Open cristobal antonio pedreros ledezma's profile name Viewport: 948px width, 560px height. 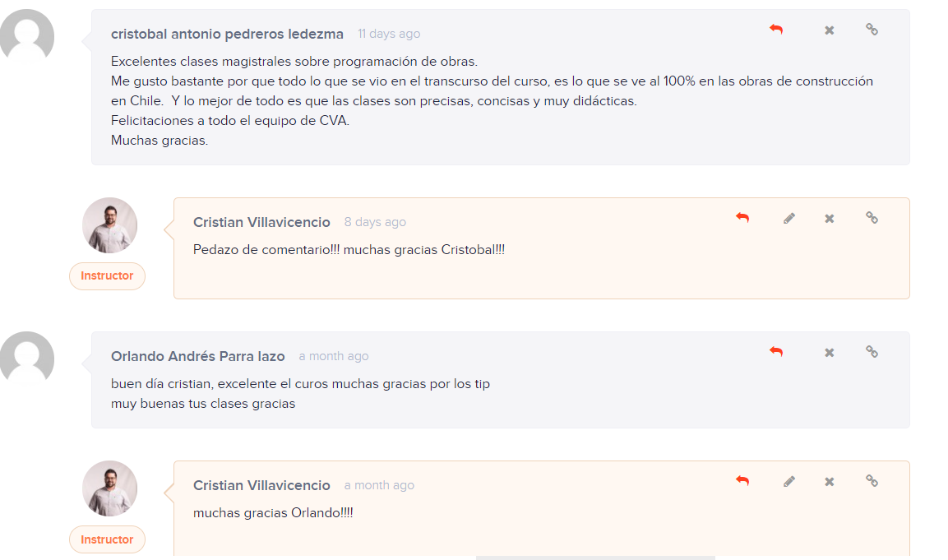pyautogui.click(x=227, y=35)
